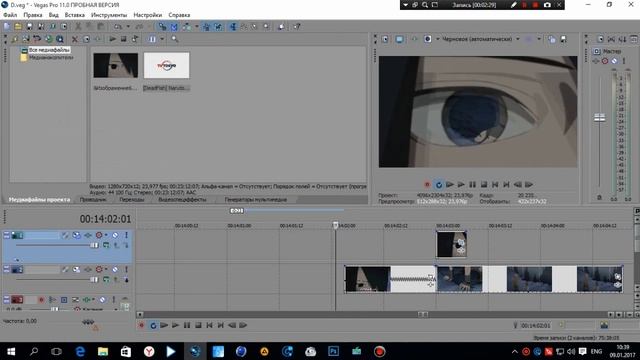Select the TV Tokyo logo media thumbnail
The image size is (640, 360).
pyautogui.click(x=167, y=65)
